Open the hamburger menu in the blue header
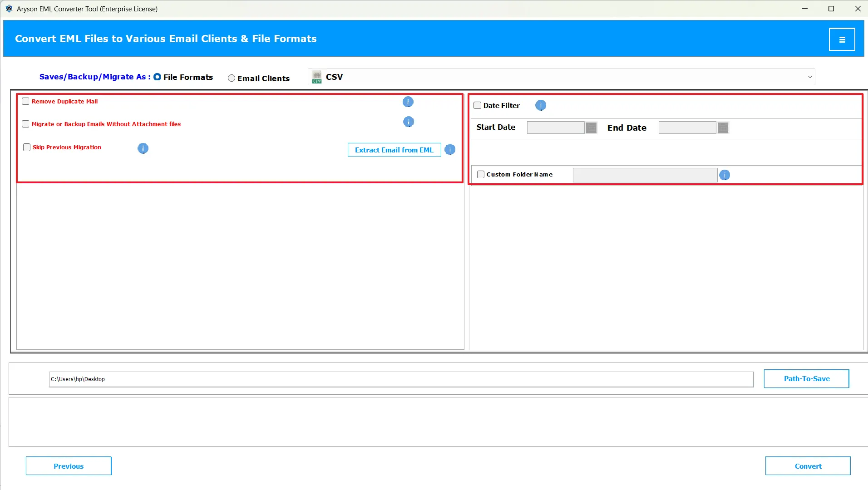The image size is (868, 490). pos(842,39)
